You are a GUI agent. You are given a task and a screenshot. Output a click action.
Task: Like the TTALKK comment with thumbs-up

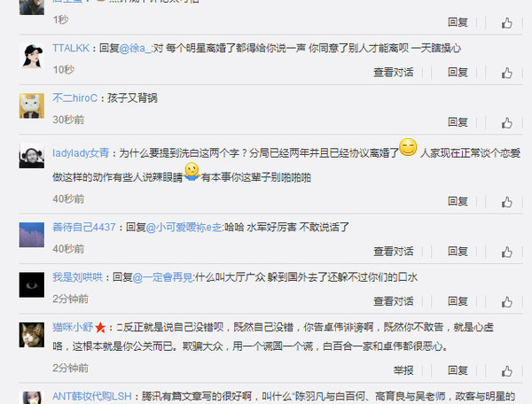(507, 73)
